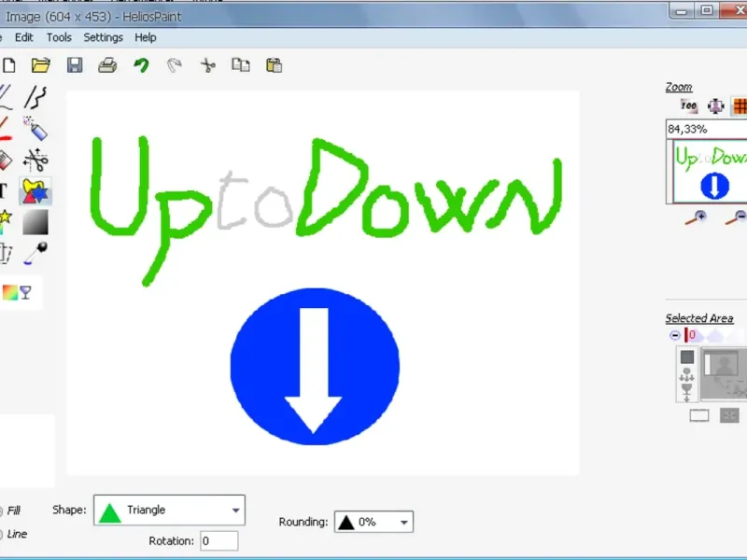
Task: Select the Fill radio option
Action: pos(10,511)
